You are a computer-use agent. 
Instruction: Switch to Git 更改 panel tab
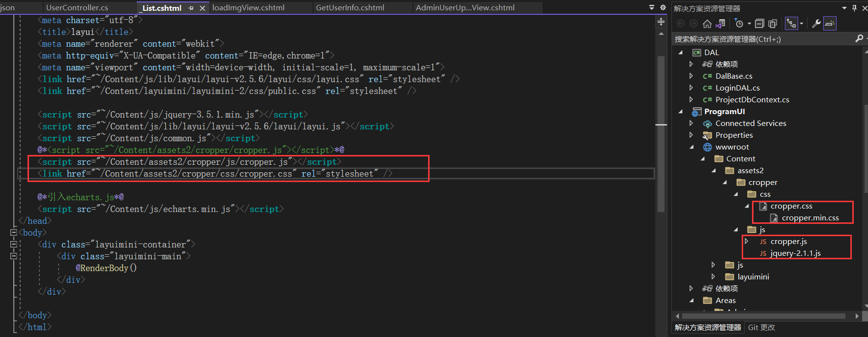point(761,327)
